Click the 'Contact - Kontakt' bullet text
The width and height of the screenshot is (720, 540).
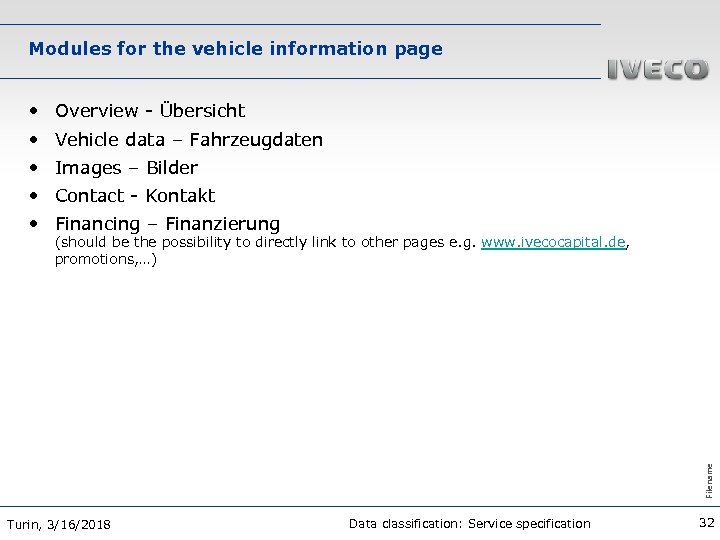[135, 196]
